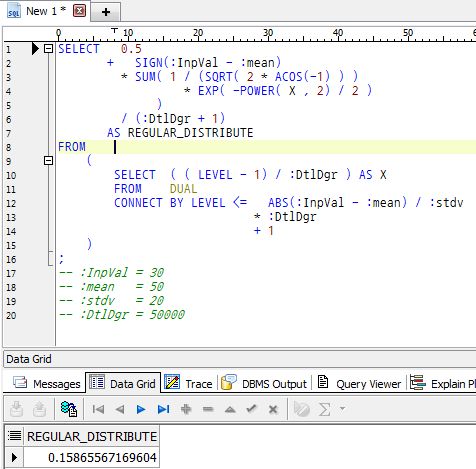
Task: Click the database clipboard grid icon
Action: [x=69, y=409]
